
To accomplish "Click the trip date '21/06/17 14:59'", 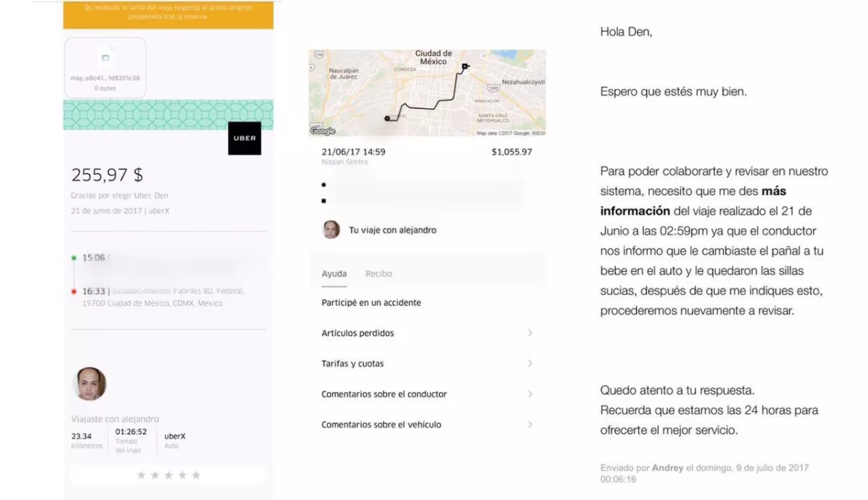I will (353, 152).
